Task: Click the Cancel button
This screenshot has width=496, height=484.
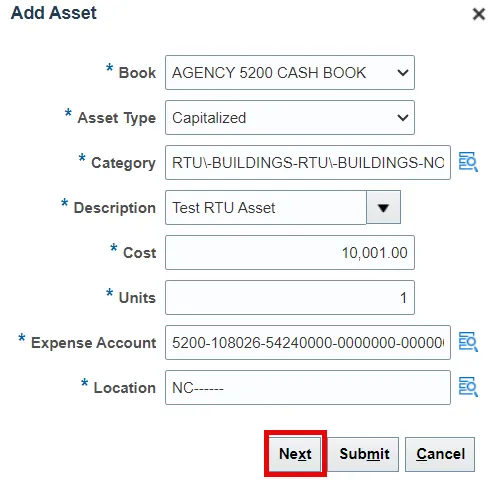Action: [x=440, y=454]
